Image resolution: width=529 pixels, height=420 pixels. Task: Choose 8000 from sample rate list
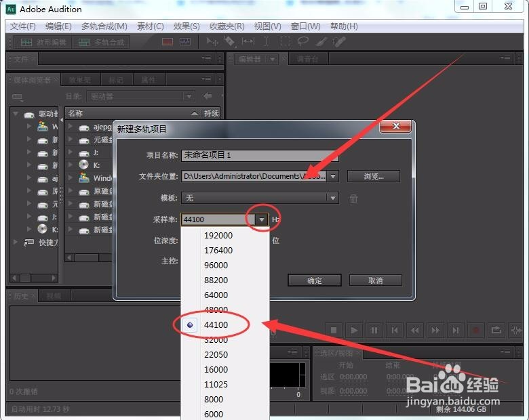(x=214, y=399)
